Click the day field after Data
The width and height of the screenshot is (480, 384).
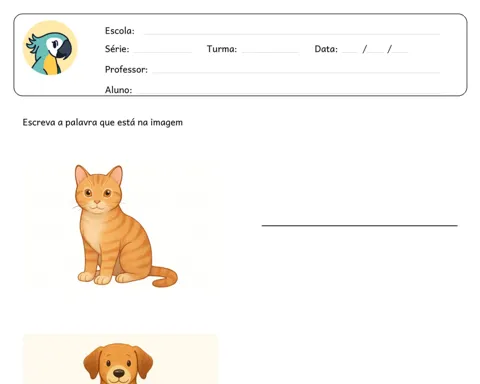pos(350,52)
